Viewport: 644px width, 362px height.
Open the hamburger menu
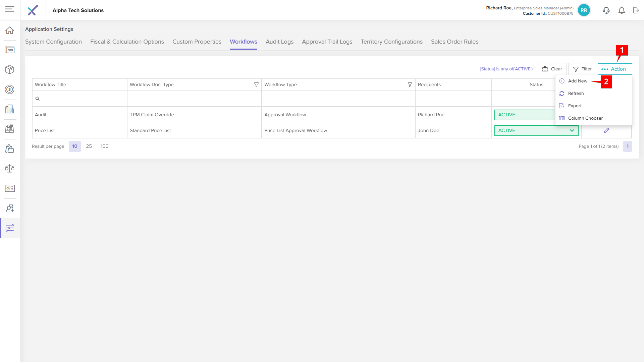click(10, 9)
